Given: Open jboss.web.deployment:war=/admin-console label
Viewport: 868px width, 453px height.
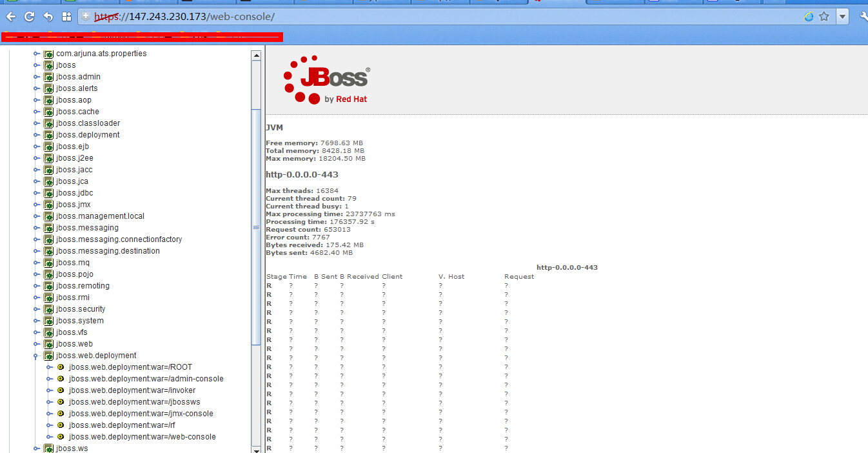Looking at the screenshot, I should (146, 379).
